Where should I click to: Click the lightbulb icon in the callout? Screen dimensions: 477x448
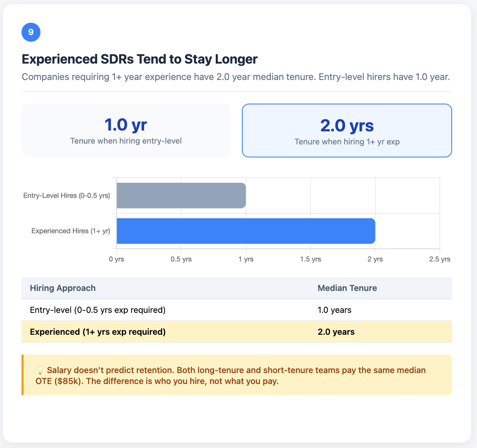tap(41, 371)
